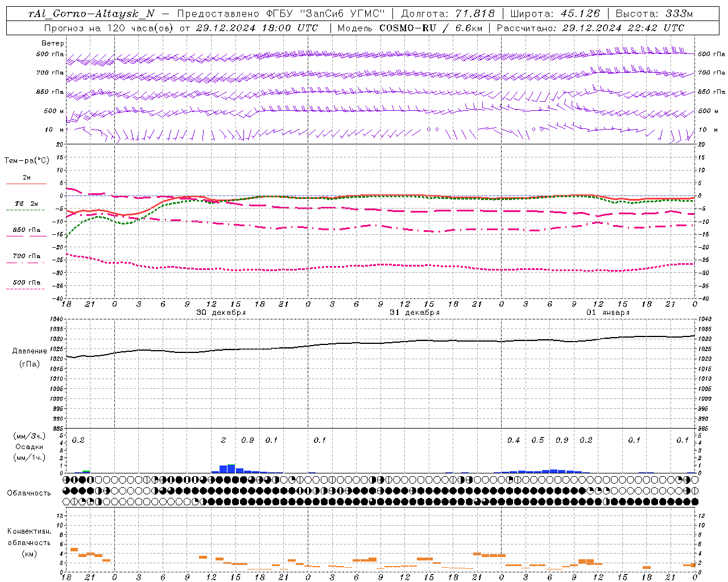Click the pink dash-dot line sample under 700 гПа legend
The image size is (728, 582).
tap(25, 263)
